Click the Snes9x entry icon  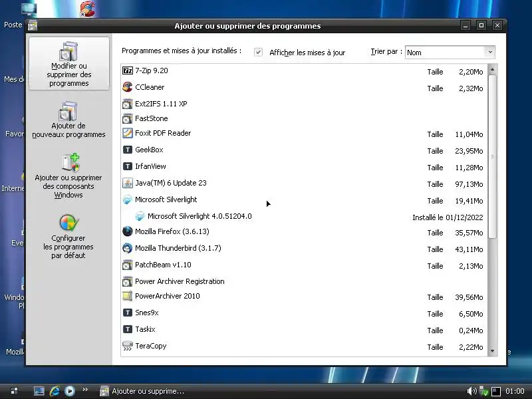pos(127,313)
